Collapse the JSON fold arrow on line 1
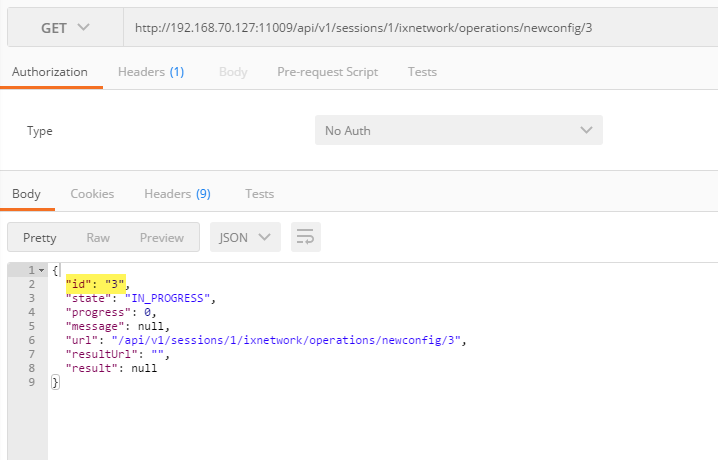This screenshot has height=460, width=718. 41,271
